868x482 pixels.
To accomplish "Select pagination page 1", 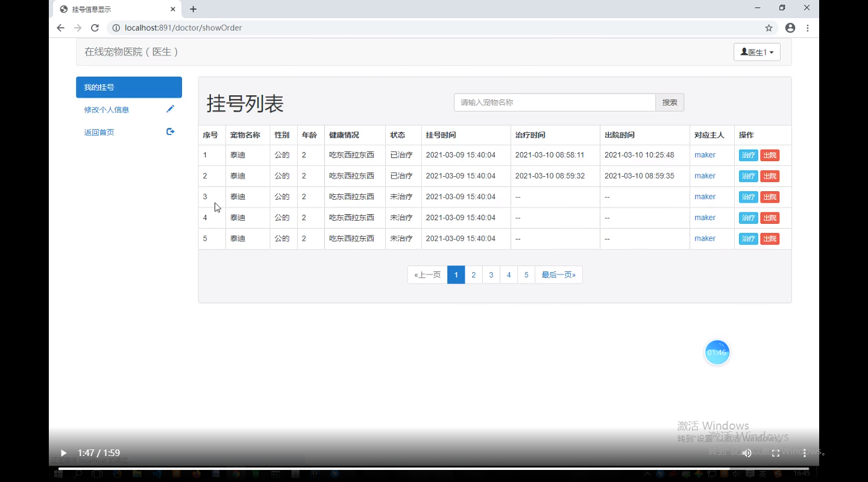I will click(x=456, y=275).
